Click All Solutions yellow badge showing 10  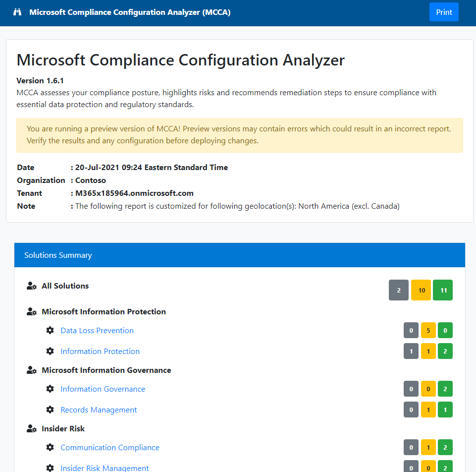pos(421,290)
